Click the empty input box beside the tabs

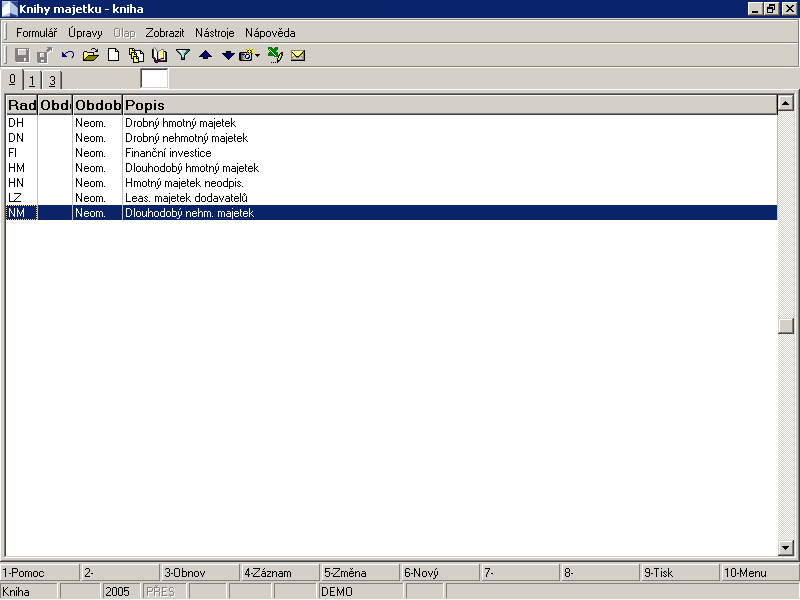[154, 79]
